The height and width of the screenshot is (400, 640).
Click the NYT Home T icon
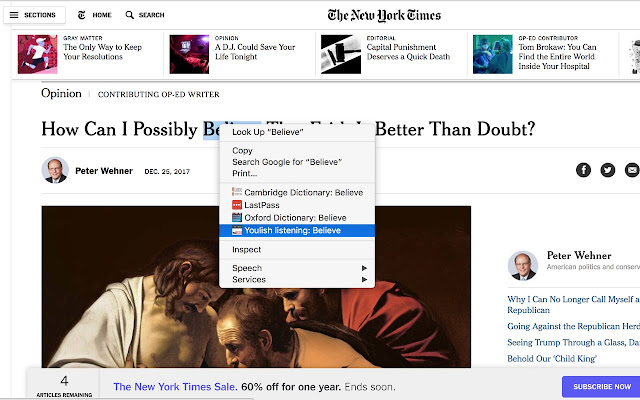click(82, 15)
